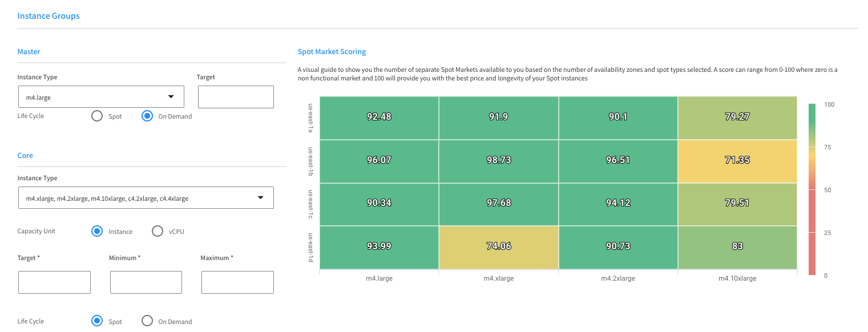
Task: Select Spot life cycle for Core
Action: [98, 321]
